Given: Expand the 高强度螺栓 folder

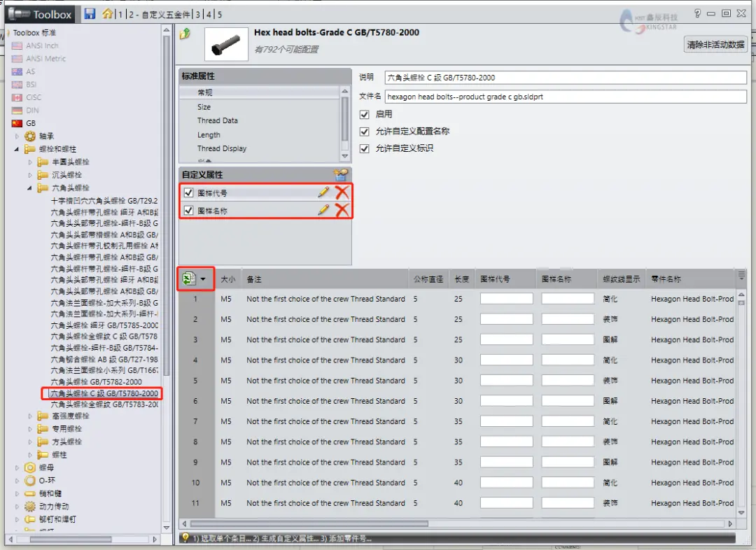Looking at the screenshot, I should [x=30, y=416].
